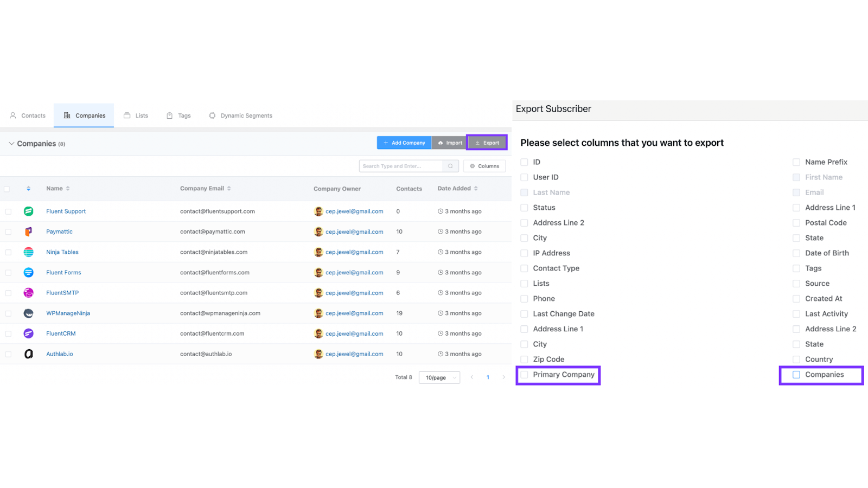Click contact@fluentcrm.com email text
The width and height of the screenshot is (868, 488).
point(212,333)
